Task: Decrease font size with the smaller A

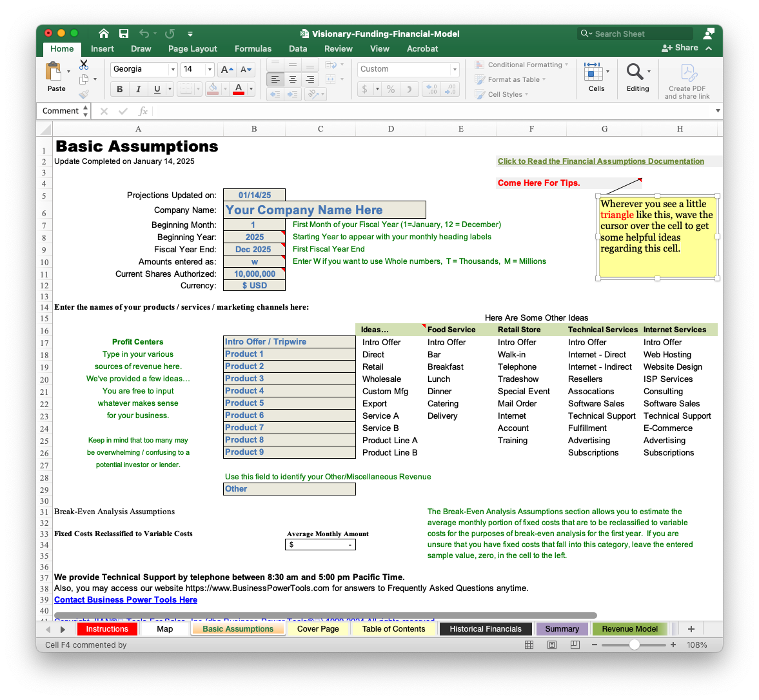Action: 246,69
